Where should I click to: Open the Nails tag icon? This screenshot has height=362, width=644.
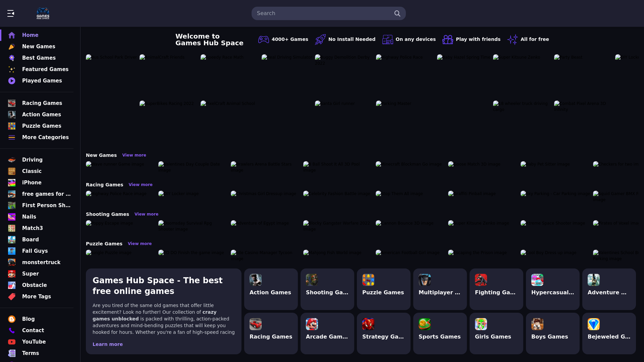(x=12, y=217)
